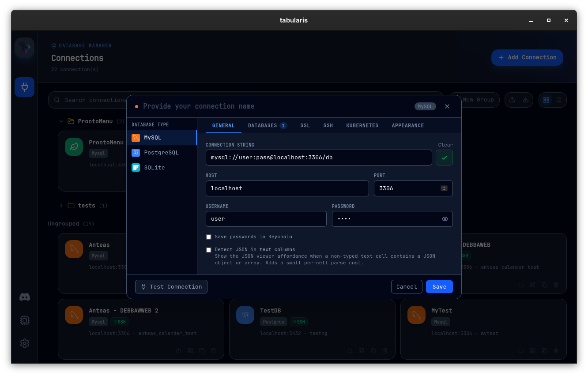Click trash icon on MyTest card
The image size is (588, 376).
click(x=556, y=351)
